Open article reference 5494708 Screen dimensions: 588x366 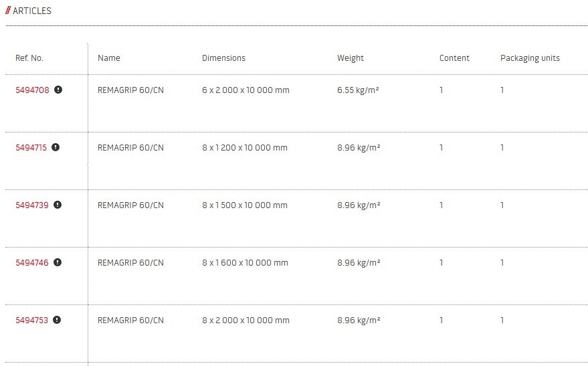tap(32, 90)
